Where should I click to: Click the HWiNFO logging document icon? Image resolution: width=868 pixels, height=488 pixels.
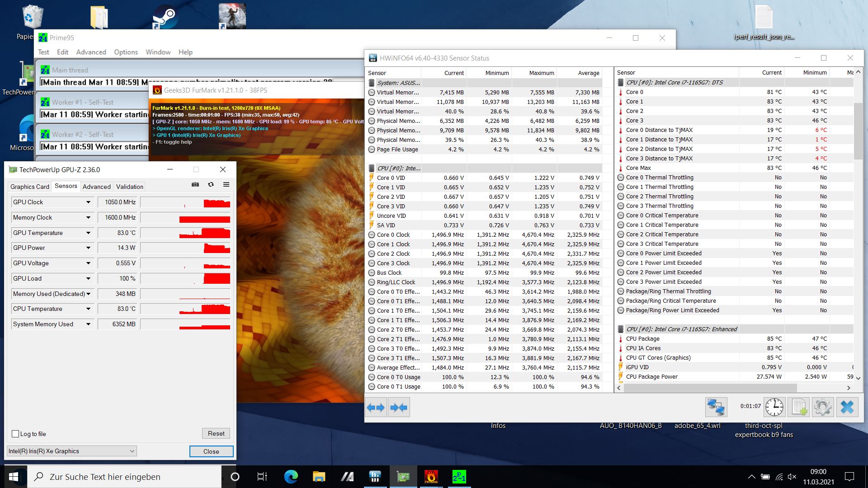(798, 407)
